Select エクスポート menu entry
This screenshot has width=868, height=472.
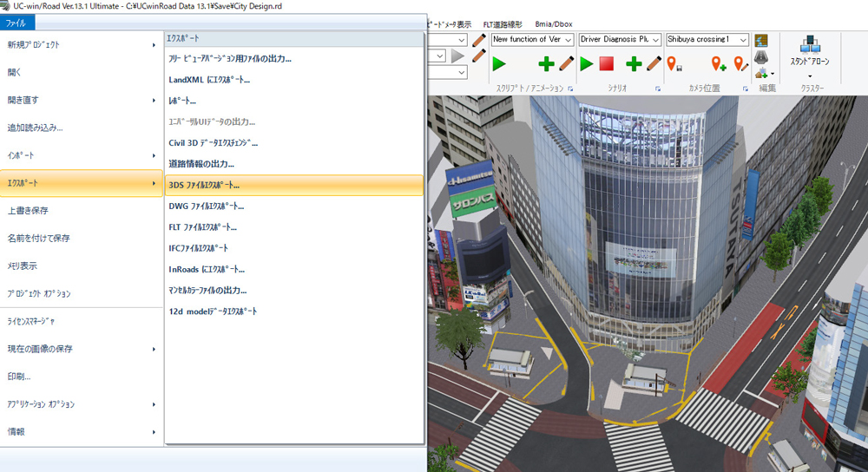click(82, 183)
